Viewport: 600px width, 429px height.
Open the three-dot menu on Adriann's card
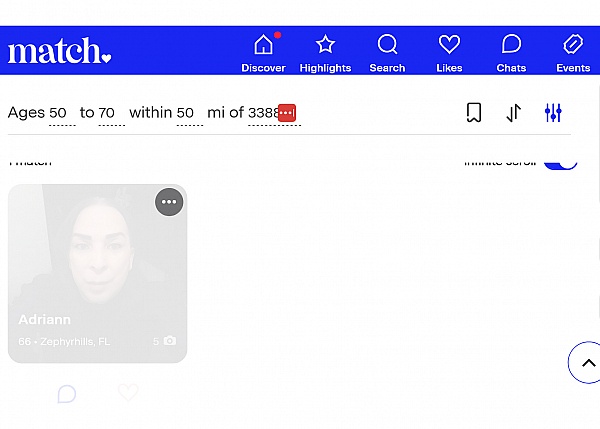[169, 202]
